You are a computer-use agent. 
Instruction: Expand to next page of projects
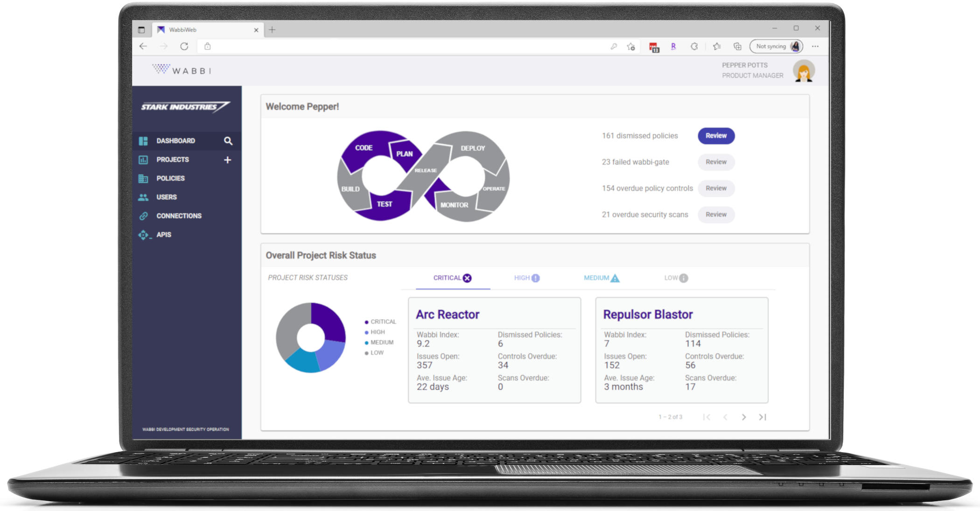coord(744,423)
